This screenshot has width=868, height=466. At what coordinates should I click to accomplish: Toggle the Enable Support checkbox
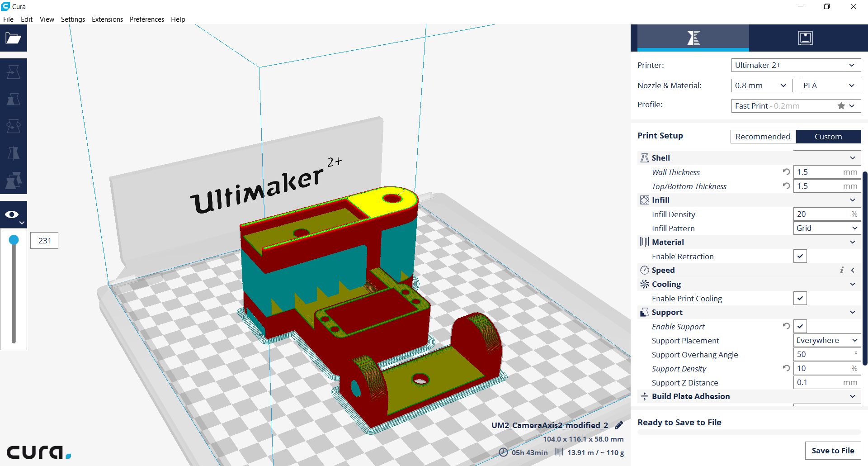[x=800, y=326]
